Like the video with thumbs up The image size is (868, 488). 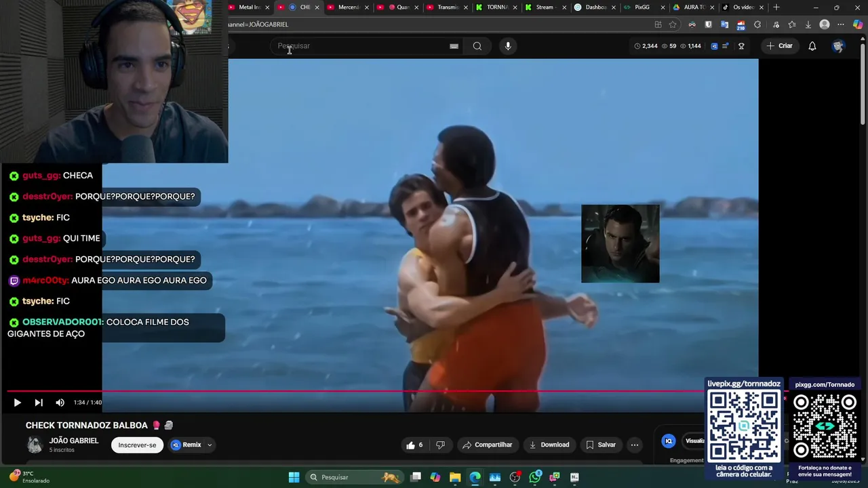pos(414,445)
